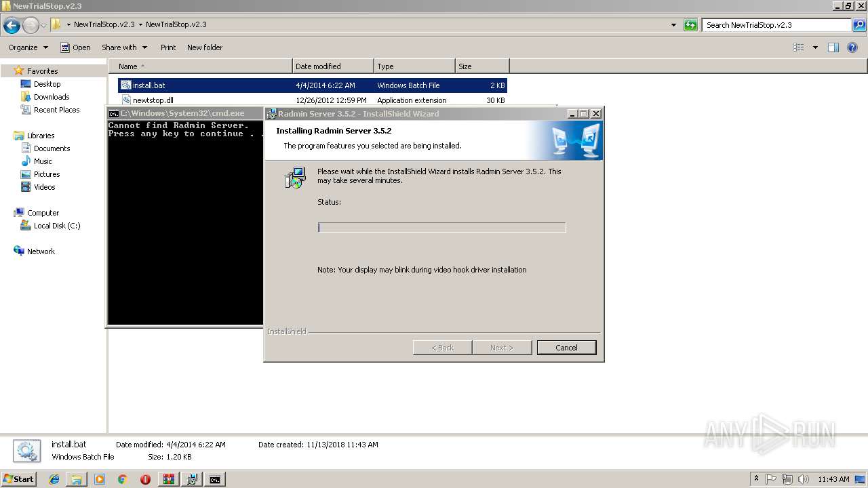Image resolution: width=868 pixels, height=488 pixels.
Task: Click New folder in the toolbar
Action: pos(205,47)
